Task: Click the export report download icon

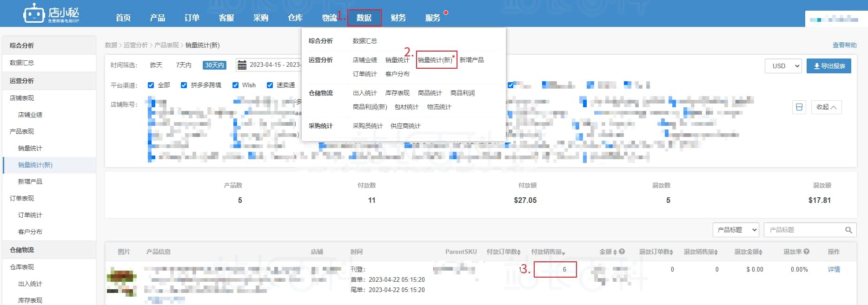Action: [816, 66]
